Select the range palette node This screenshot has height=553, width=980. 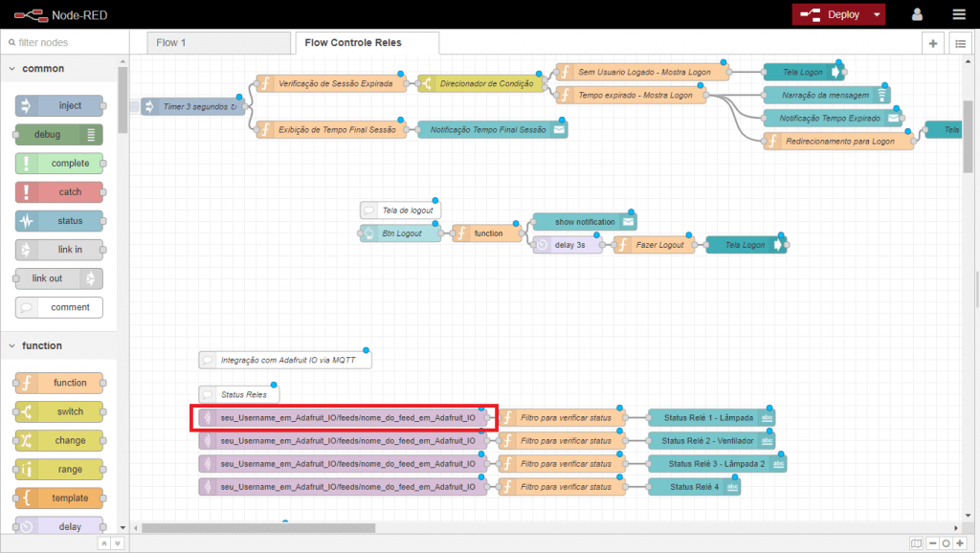(59, 469)
